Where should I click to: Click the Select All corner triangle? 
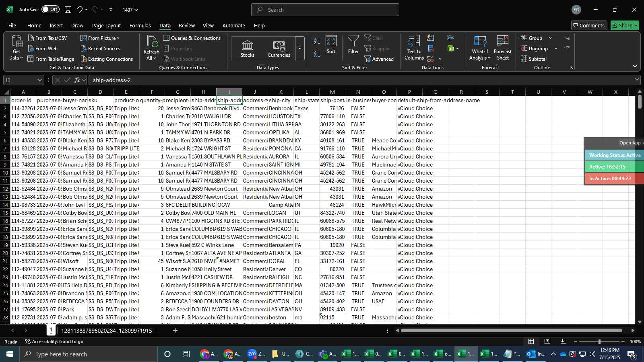pos(5,92)
